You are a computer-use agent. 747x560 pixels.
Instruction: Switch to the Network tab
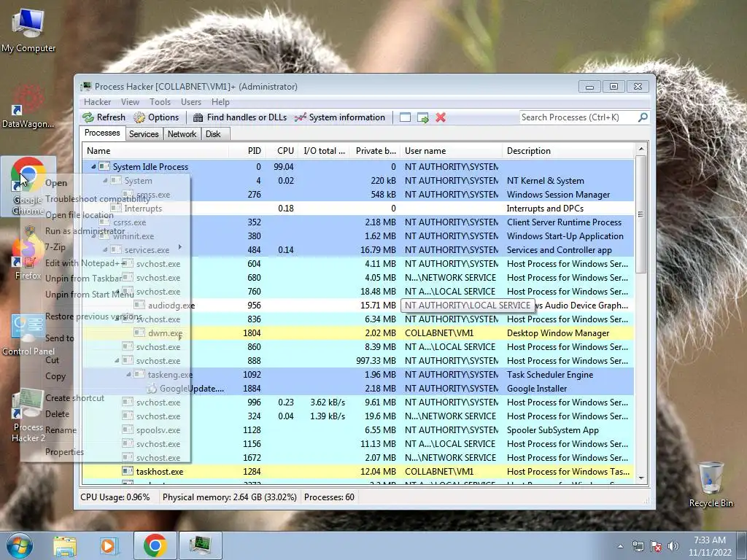click(x=182, y=134)
